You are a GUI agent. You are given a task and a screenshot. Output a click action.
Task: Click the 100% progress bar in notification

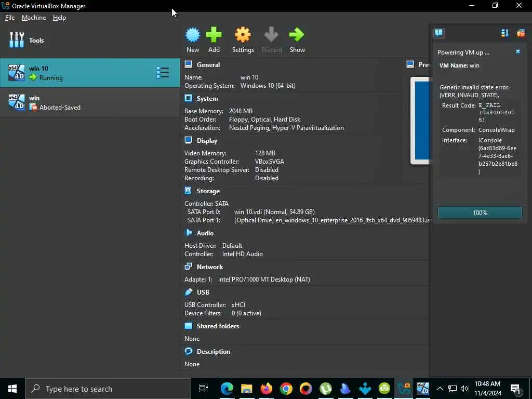480,212
